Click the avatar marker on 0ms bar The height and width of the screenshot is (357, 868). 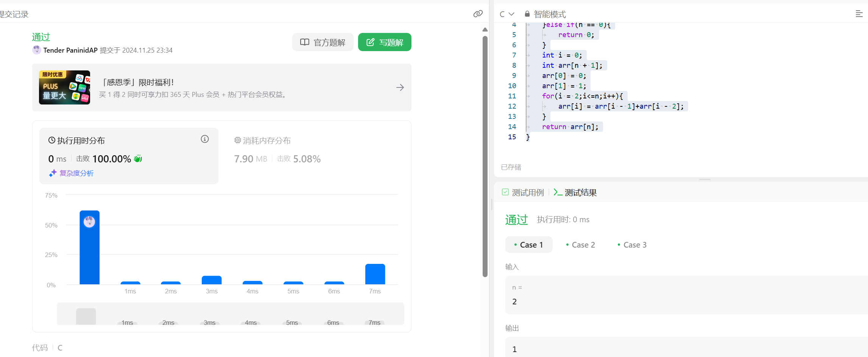pyautogui.click(x=89, y=221)
